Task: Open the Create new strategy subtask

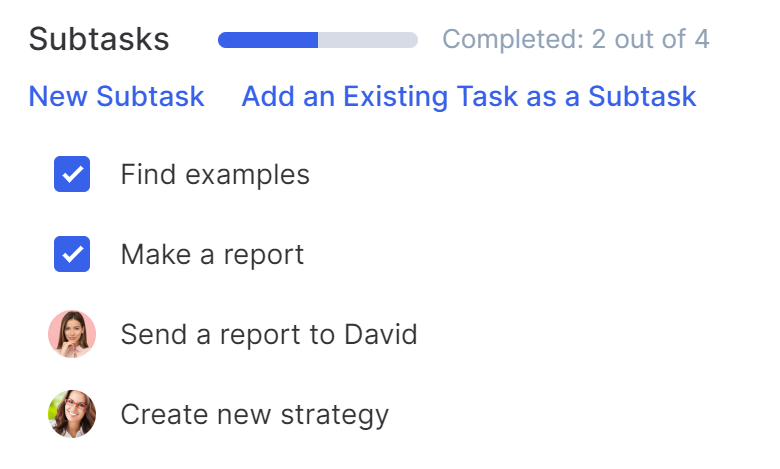Action: coord(255,415)
